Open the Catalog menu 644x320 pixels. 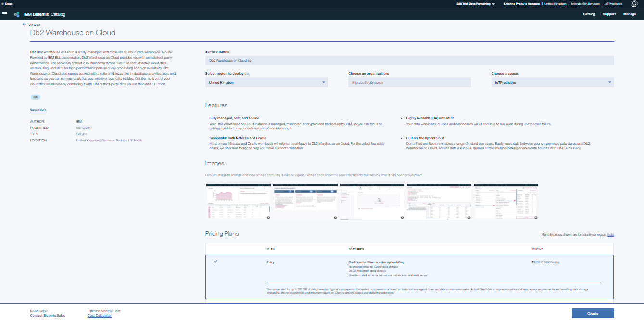click(589, 14)
